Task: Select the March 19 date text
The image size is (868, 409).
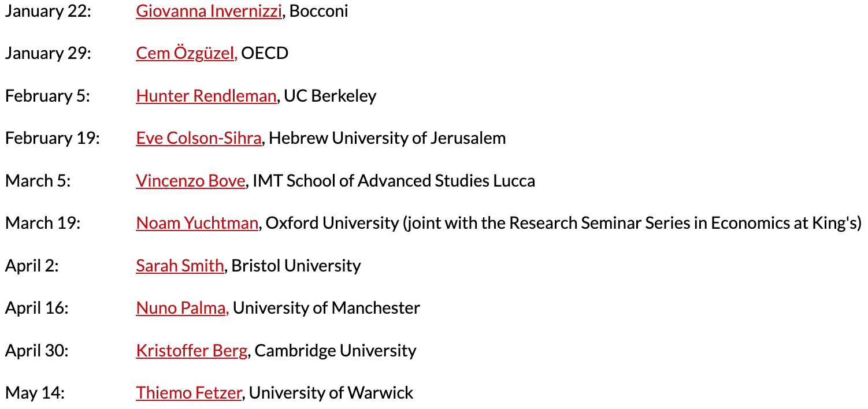Action: tap(42, 223)
